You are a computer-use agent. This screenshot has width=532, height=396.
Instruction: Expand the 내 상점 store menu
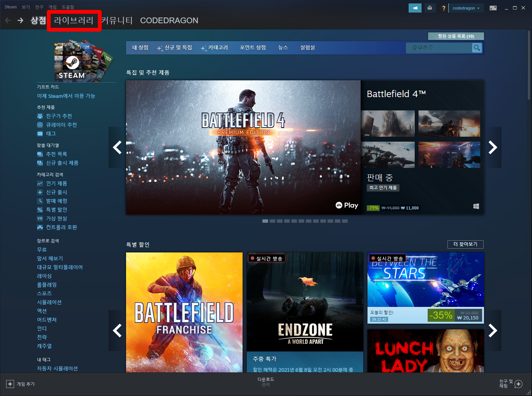click(x=140, y=48)
